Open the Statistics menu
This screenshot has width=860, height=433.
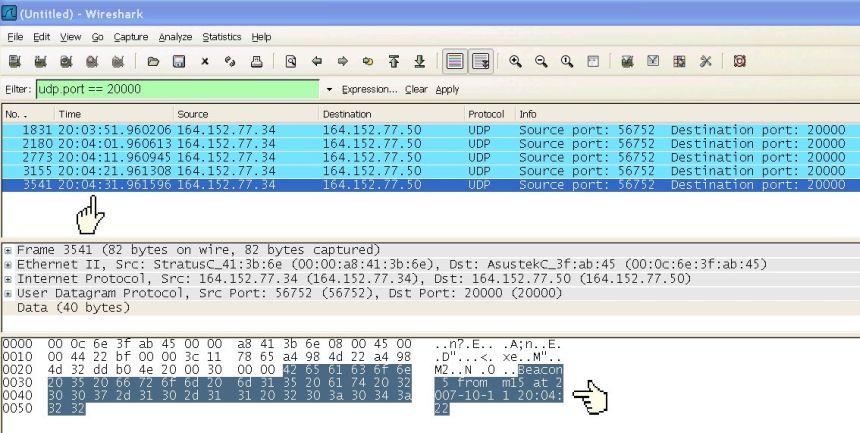click(222, 37)
